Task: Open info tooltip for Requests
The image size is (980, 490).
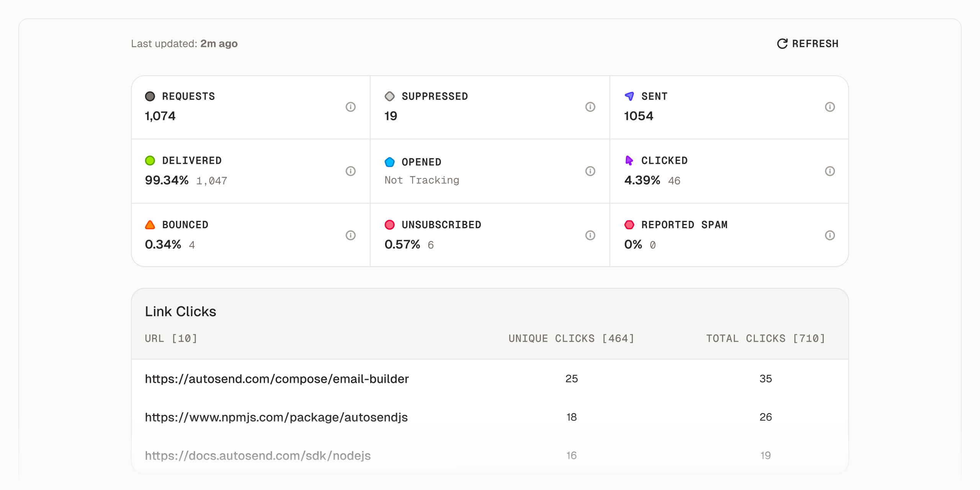Action: (350, 107)
